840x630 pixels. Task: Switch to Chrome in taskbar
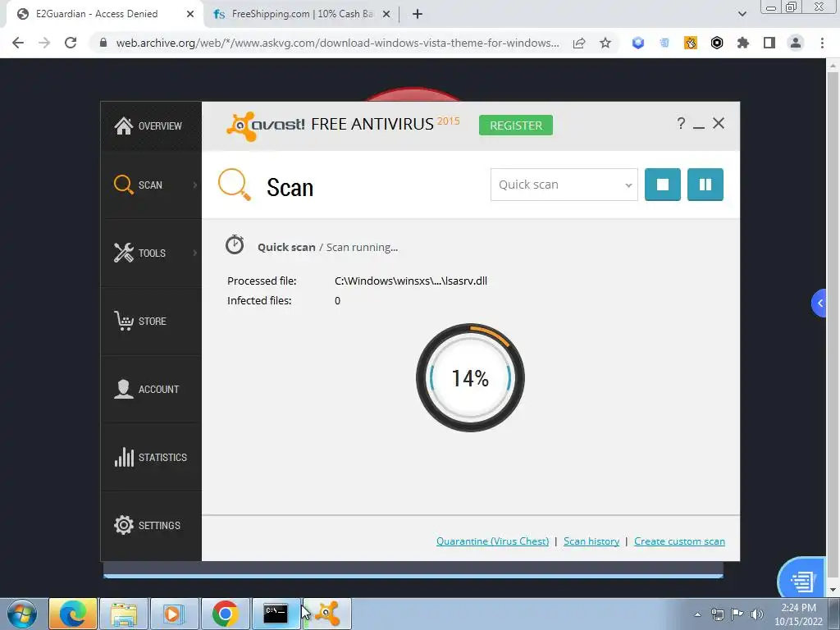[226, 614]
